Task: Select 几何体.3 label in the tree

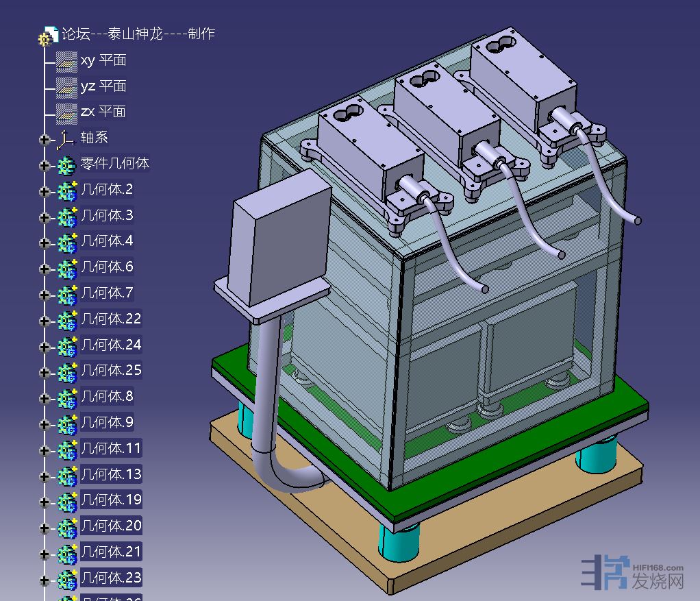Action: 107,216
